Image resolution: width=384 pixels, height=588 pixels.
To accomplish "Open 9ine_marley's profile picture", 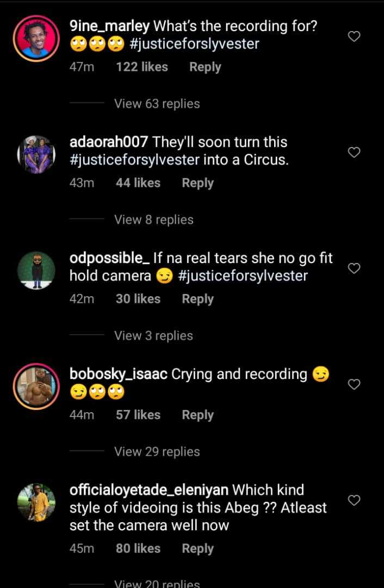I will pyautogui.click(x=36, y=38).
